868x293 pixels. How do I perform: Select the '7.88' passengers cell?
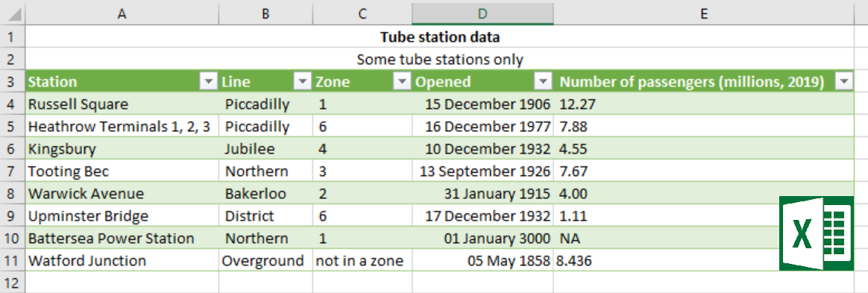coord(704,126)
